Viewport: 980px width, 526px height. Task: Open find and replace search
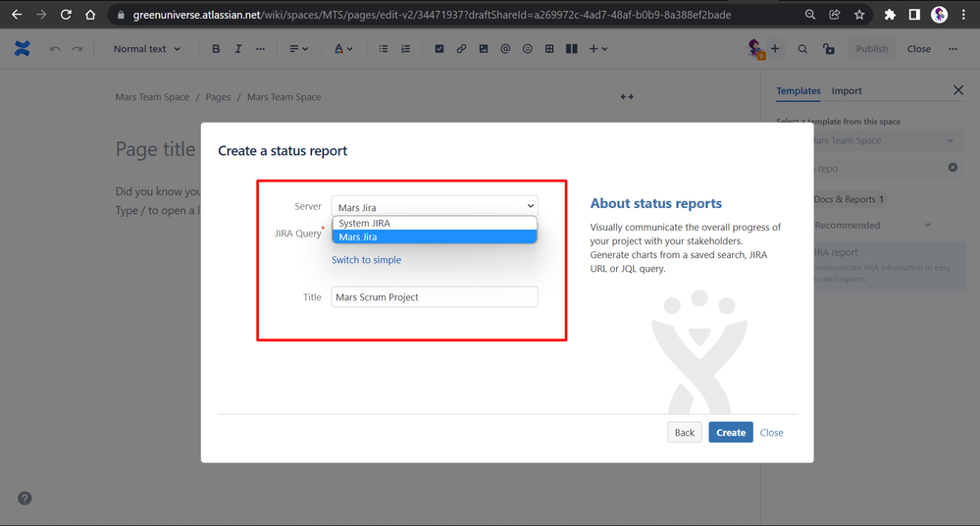[802, 49]
